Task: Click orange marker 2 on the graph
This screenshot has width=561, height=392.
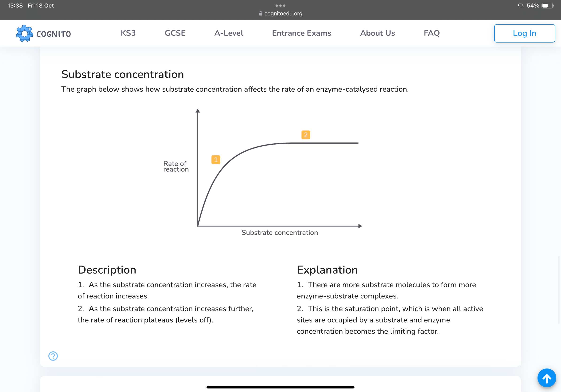Action: [x=306, y=135]
